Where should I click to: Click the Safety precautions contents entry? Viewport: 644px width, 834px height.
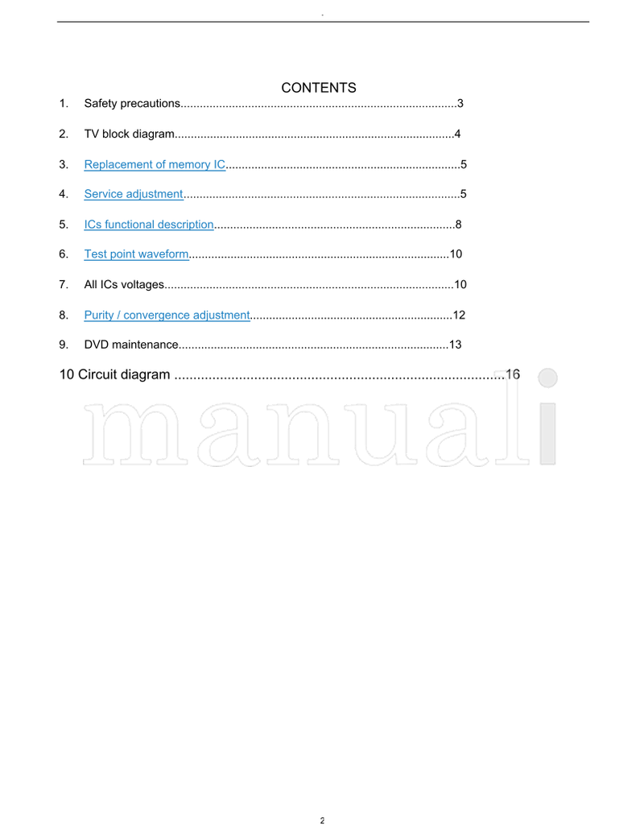point(132,103)
